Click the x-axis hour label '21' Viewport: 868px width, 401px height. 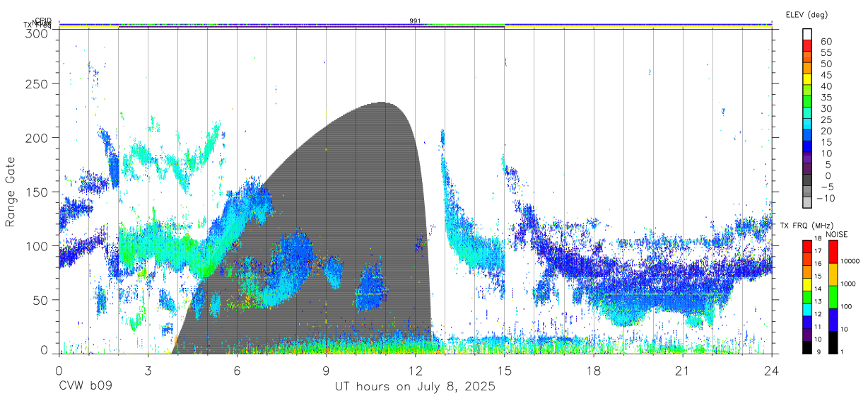click(682, 371)
